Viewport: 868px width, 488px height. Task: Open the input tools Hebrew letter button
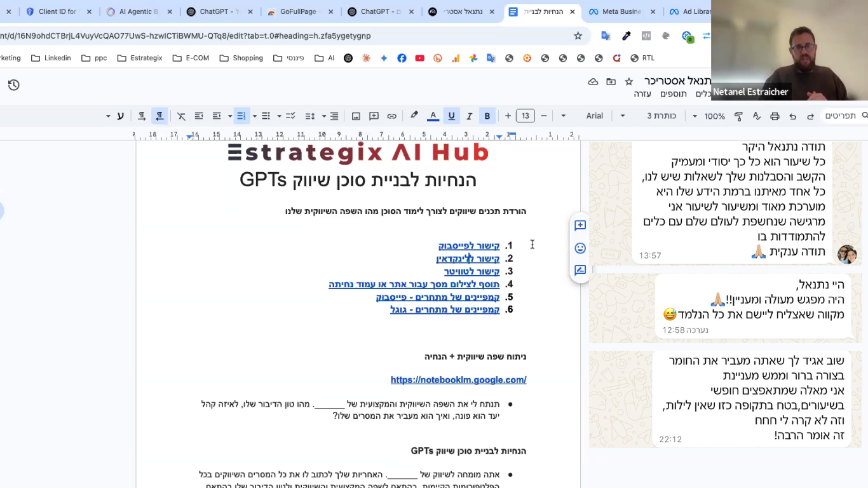(x=120, y=116)
